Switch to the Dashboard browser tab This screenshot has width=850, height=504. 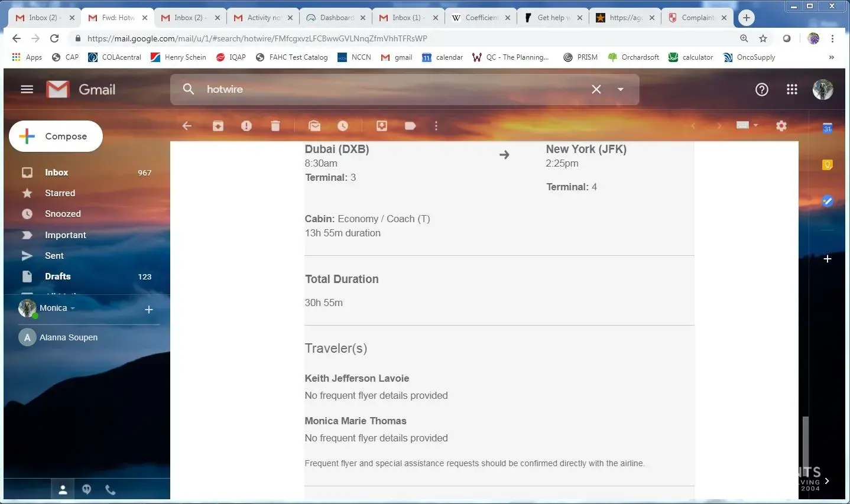[x=336, y=18]
